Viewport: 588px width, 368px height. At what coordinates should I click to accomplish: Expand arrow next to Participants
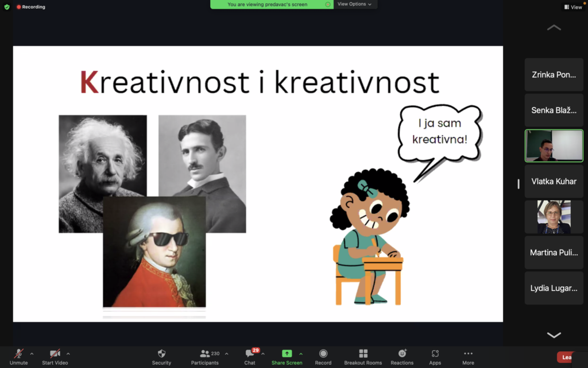tap(226, 354)
